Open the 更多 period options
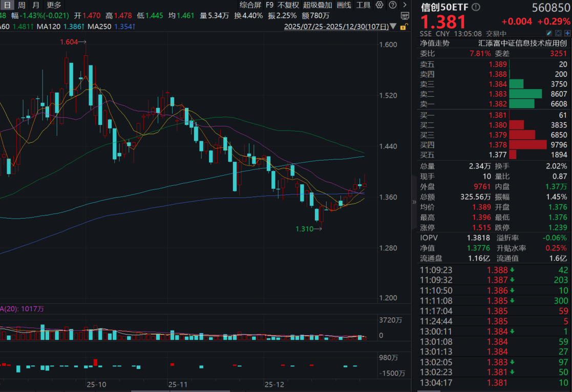Screen dimensions: 572x392 54,5
